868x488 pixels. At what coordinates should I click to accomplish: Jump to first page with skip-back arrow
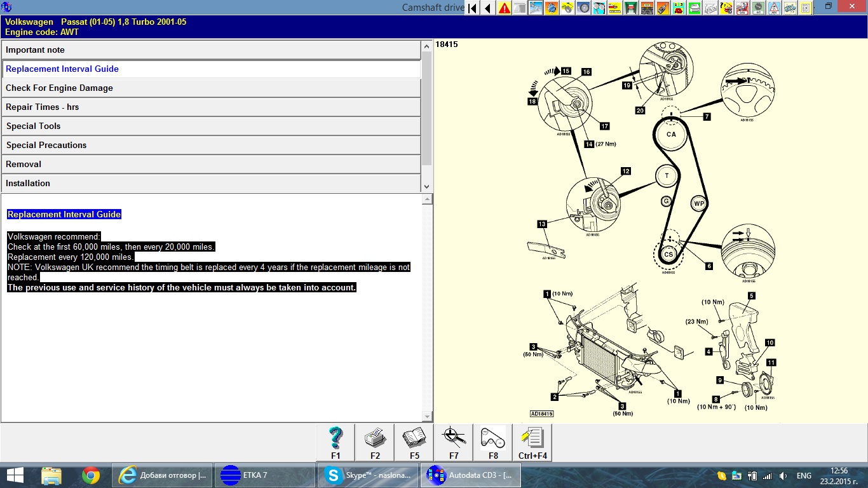tap(472, 8)
